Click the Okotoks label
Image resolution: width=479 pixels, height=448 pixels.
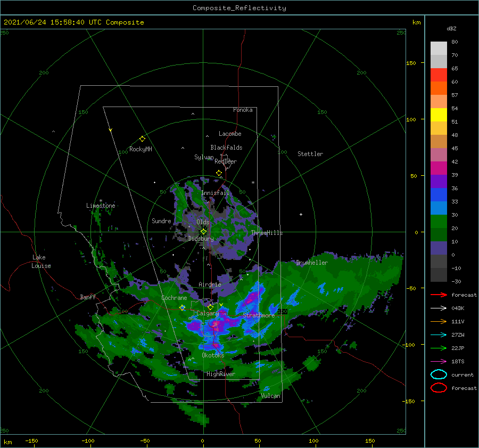point(213,355)
